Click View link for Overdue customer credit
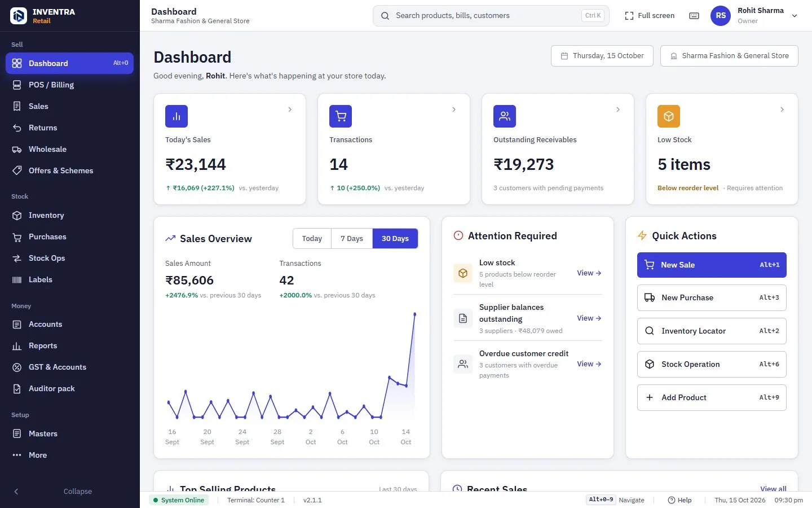 click(589, 364)
